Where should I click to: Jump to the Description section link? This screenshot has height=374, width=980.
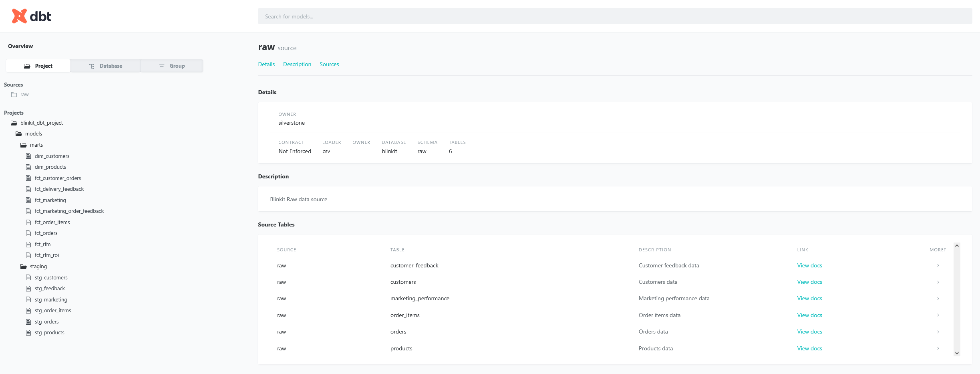(297, 64)
